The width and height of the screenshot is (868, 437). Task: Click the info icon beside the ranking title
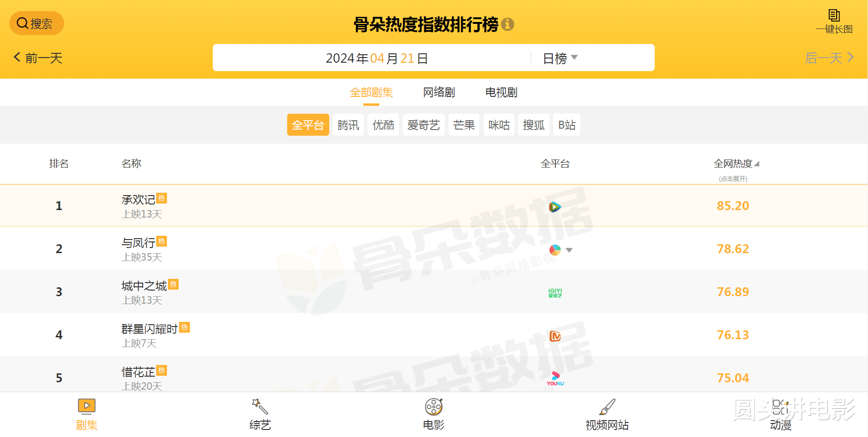507,24
